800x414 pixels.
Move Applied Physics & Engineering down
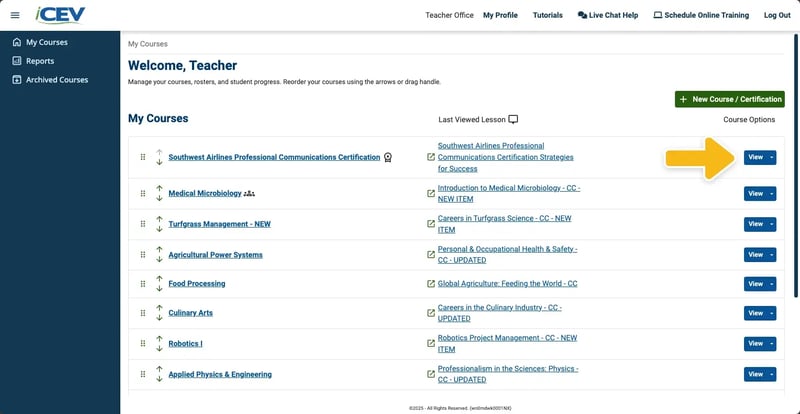point(159,379)
